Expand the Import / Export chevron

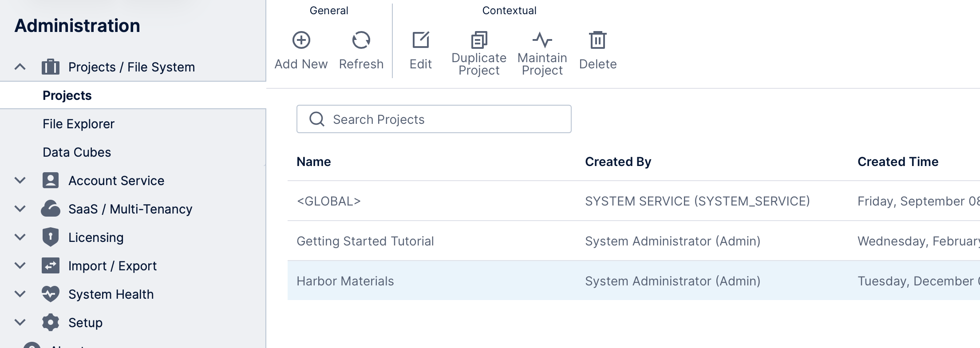coord(20,265)
